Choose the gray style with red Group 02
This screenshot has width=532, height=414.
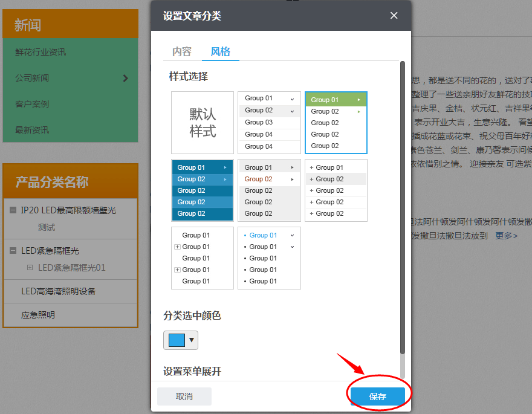click(269, 190)
